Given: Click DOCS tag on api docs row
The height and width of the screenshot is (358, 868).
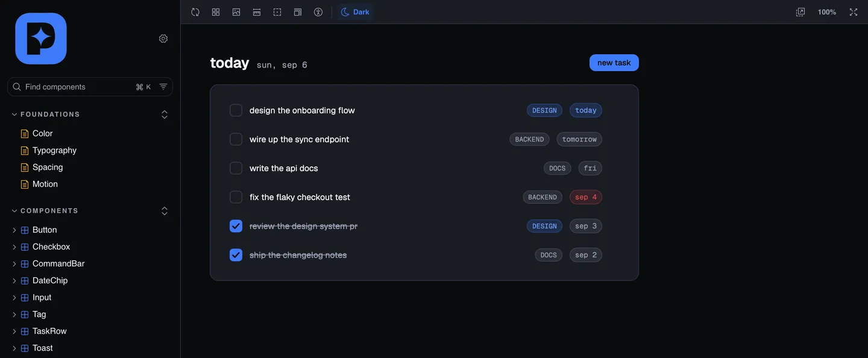Looking at the screenshot, I should click(558, 168).
